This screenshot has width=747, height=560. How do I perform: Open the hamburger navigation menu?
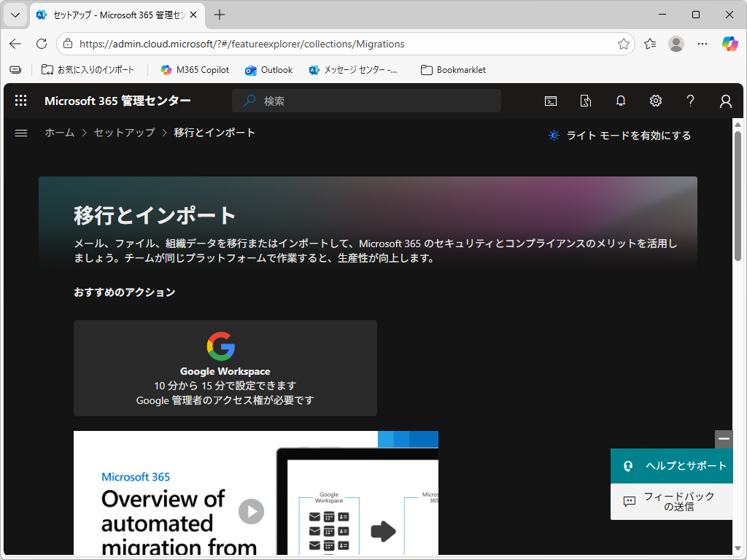(x=21, y=133)
